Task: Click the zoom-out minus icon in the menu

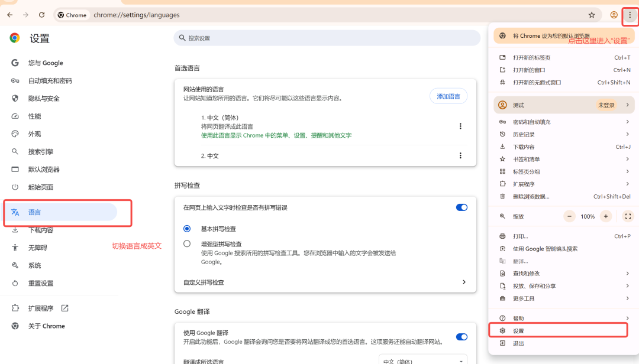Action: click(569, 216)
